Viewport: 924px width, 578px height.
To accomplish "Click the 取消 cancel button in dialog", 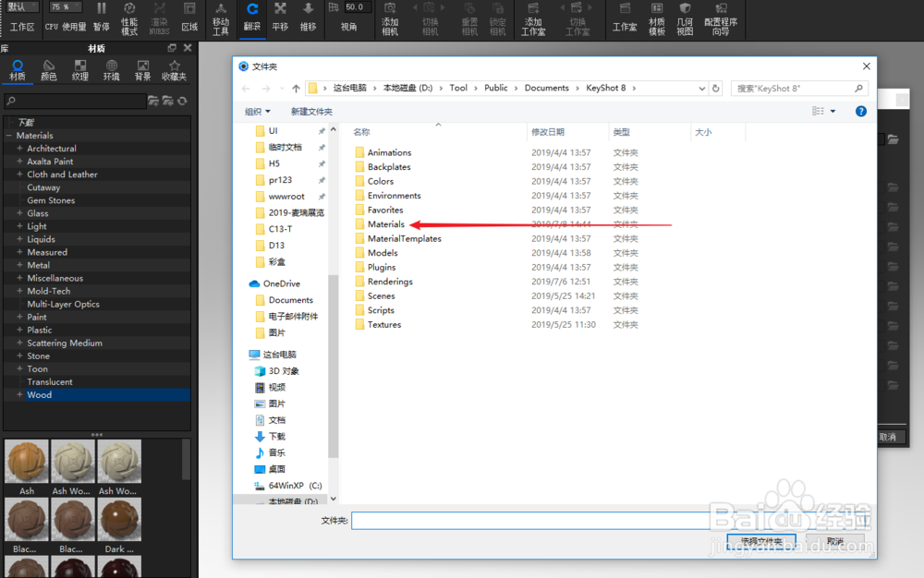I will (835, 541).
